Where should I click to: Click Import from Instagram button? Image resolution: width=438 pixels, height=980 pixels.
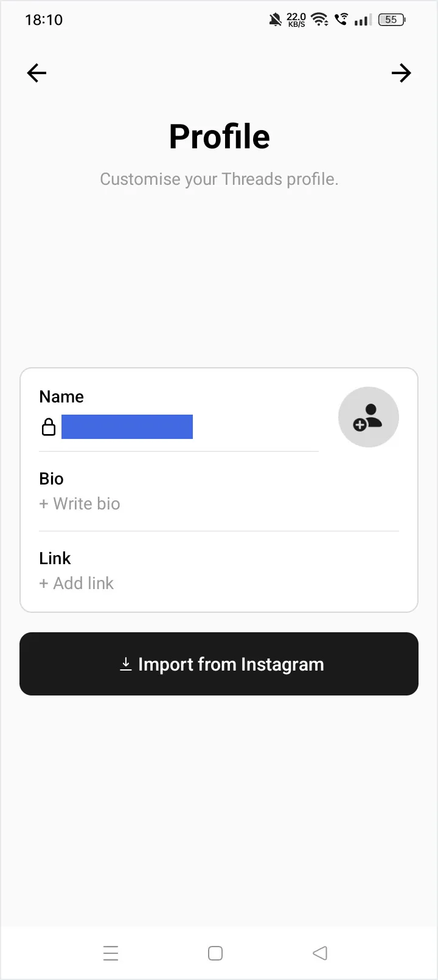pyautogui.click(x=219, y=664)
